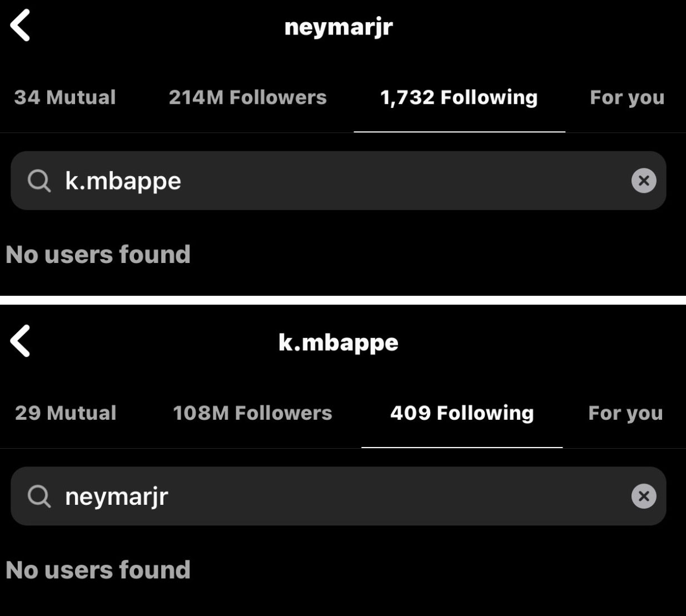Open the 108M Followers tab
The width and height of the screenshot is (686, 616).
coord(252,413)
